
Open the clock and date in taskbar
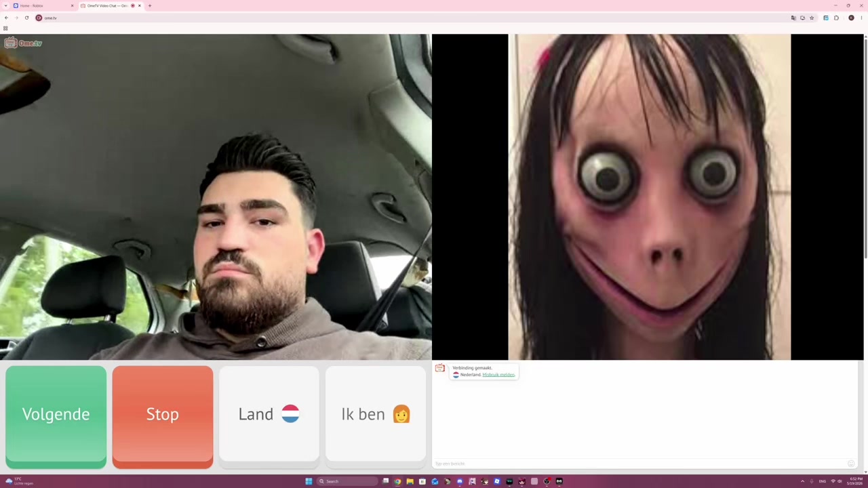click(x=854, y=481)
